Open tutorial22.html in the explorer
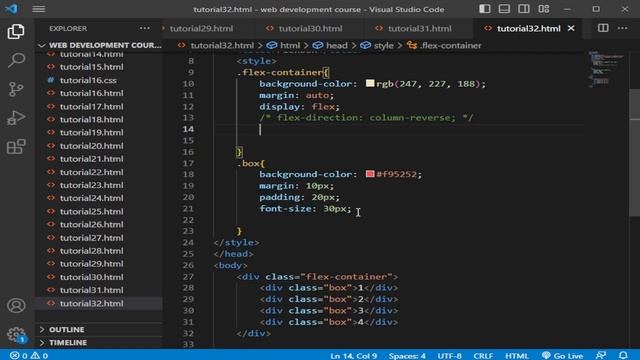The height and width of the screenshot is (360, 640). tap(99, 172)
